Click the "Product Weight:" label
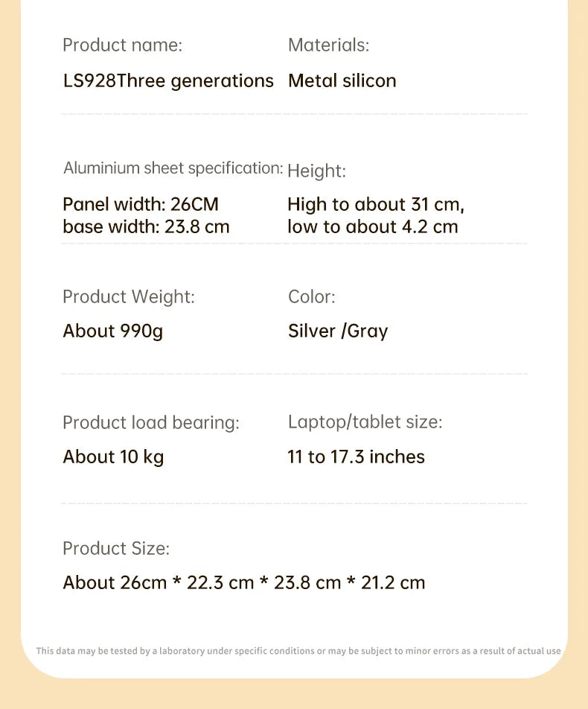The height and width of the screenshot is (709, 588). [x=128, y=296]
